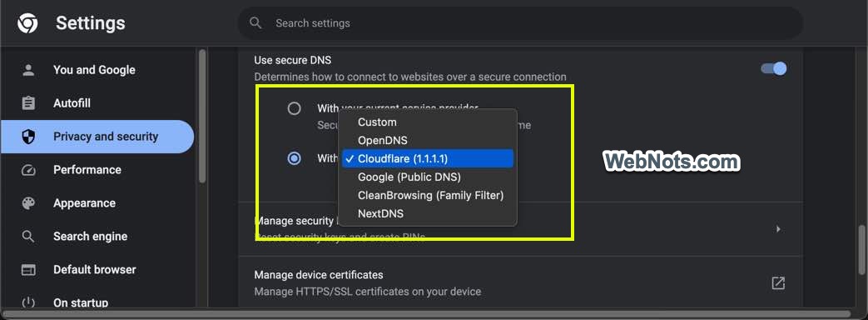Screen dimensions: 868x320
Task: Click the You and Google person icon
Action: click(x=28, y=70)
